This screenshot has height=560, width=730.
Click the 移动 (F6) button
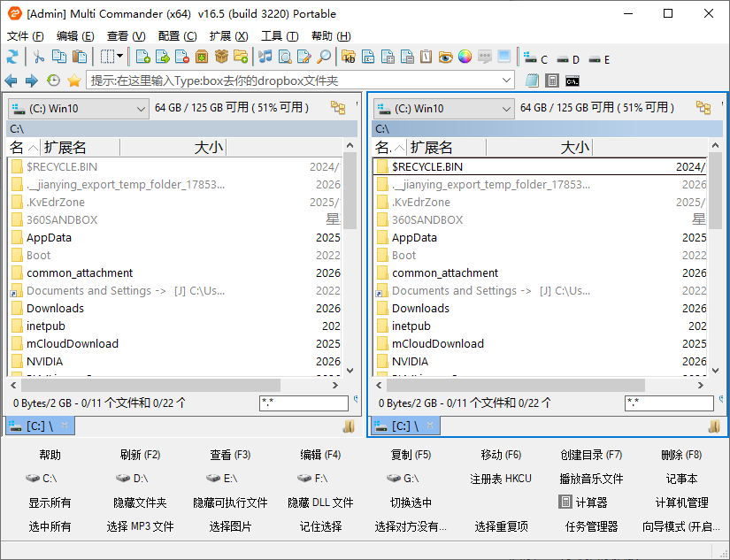click(501, 455)
